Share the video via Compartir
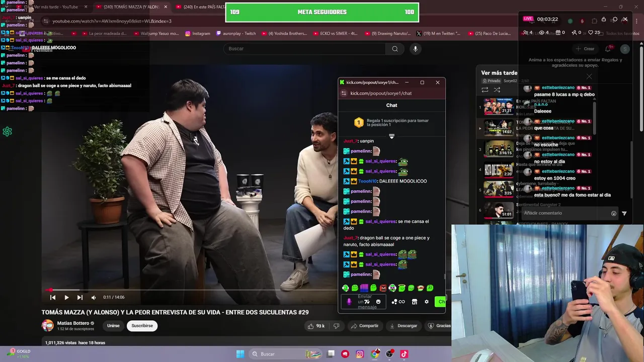This screenshot has width=644, height=362. click(x=365, y=326)
